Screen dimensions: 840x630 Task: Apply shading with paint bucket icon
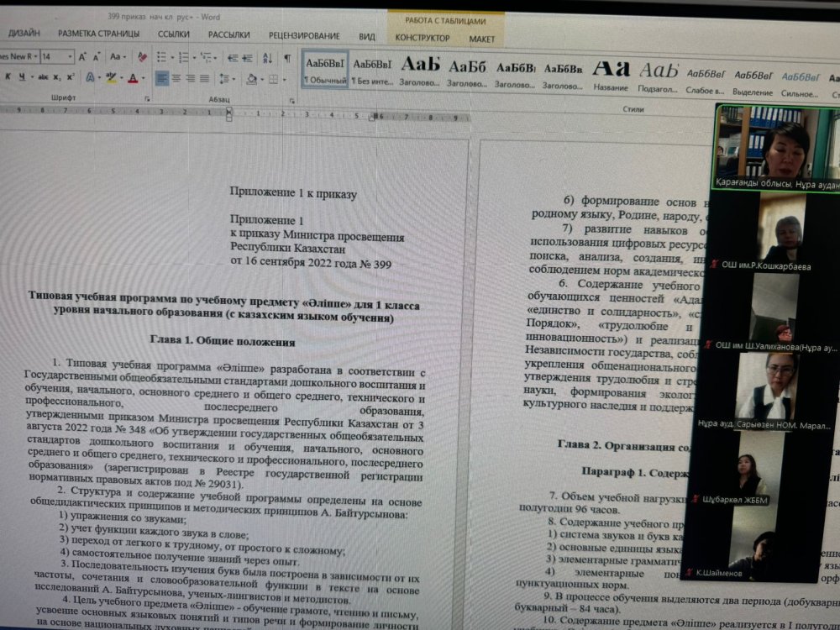(251, 79)
